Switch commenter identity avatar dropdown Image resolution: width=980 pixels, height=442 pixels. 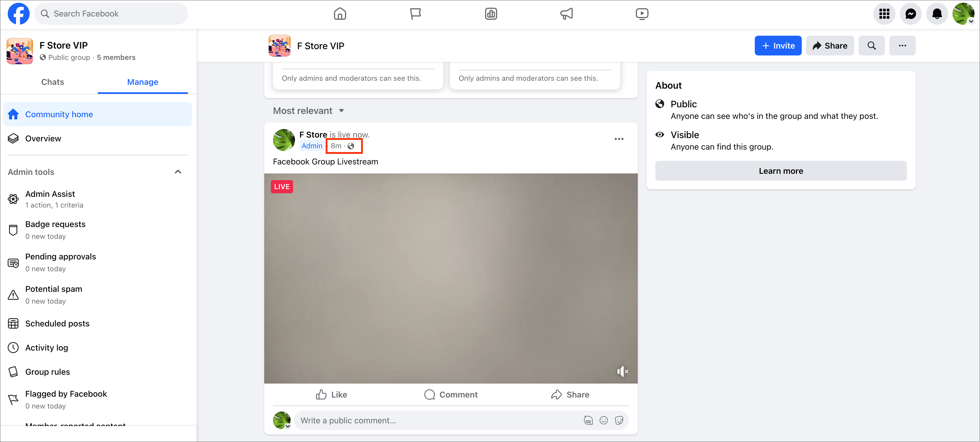click(282, 420)
